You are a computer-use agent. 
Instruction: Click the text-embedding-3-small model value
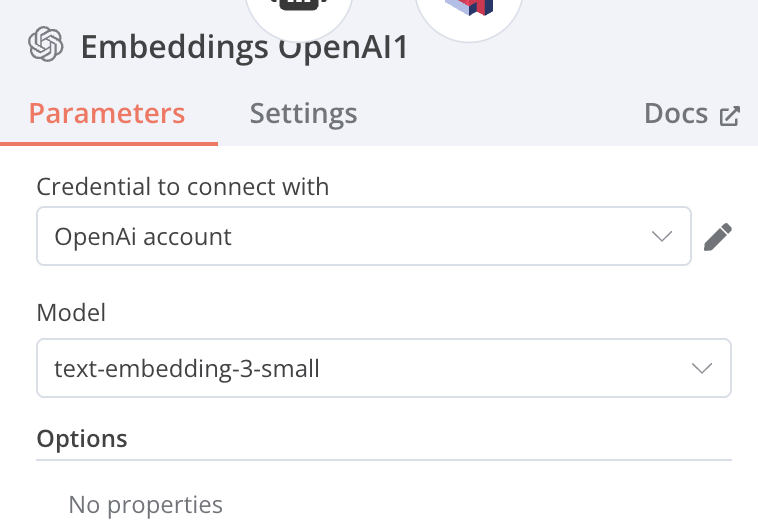point(187,369)
